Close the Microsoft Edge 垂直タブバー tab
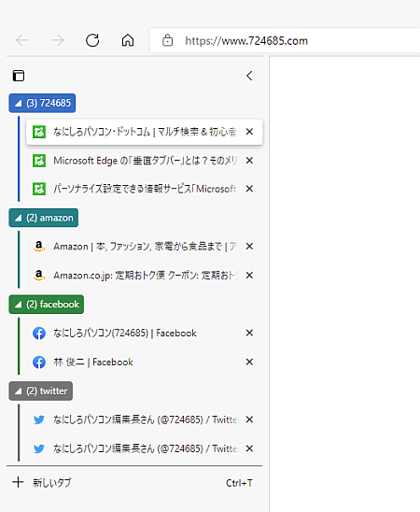 [x=249, y=161]
